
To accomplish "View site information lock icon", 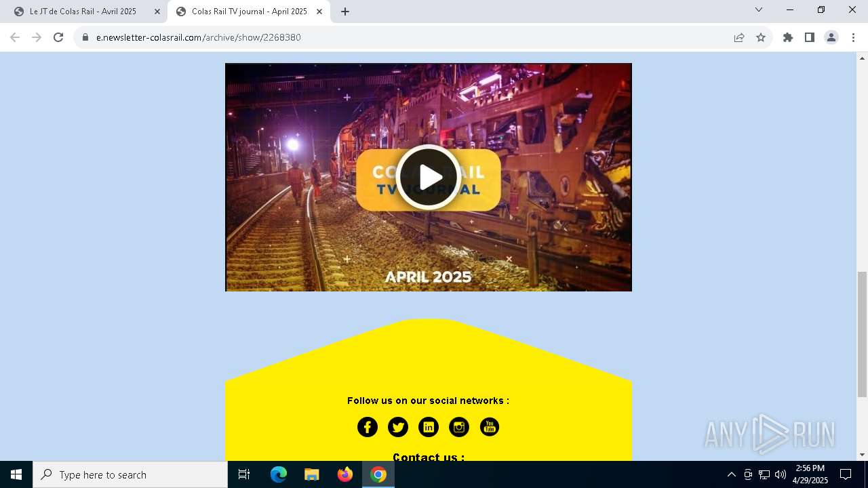I will click(x=85, y=37).
